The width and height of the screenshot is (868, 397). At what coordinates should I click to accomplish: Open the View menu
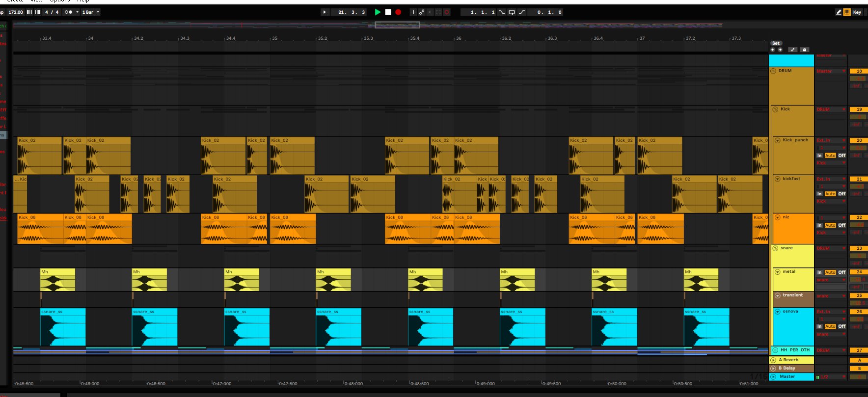(37, 1)
